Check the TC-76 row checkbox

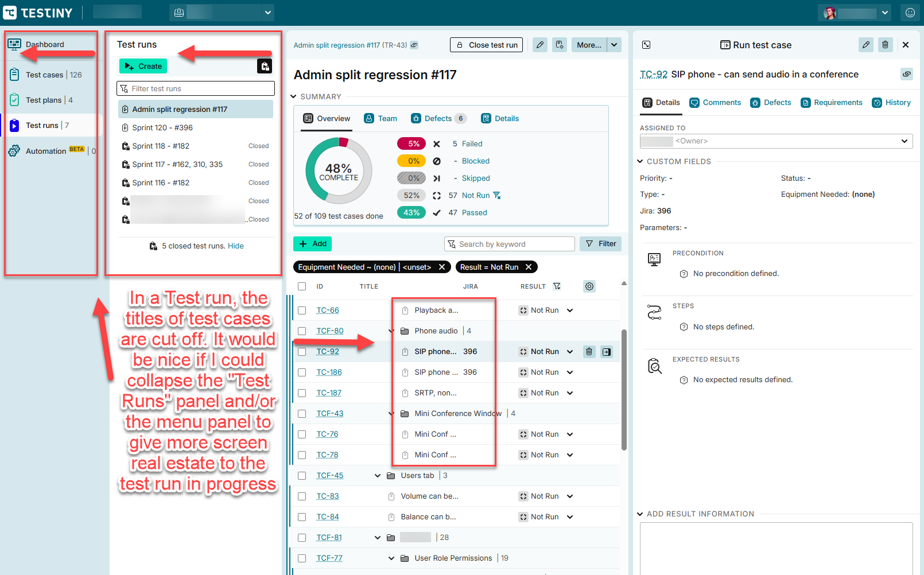[x=302, y=434]
